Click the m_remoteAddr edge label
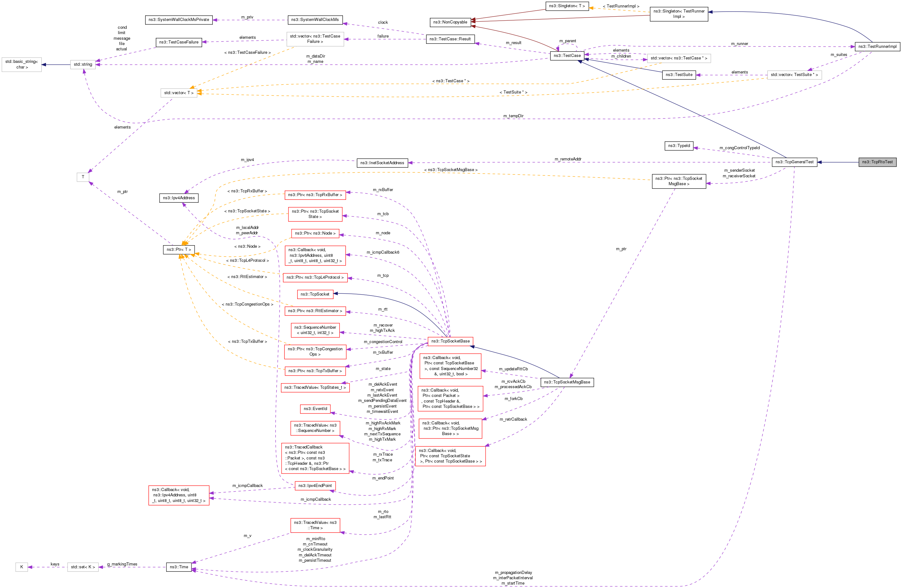 (568, 159)
